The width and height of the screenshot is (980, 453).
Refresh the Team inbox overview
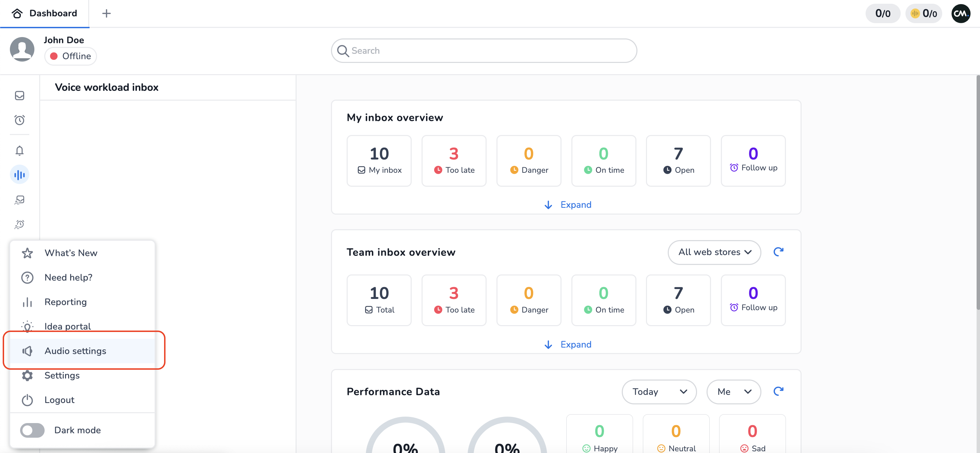[x=778, y=252]
